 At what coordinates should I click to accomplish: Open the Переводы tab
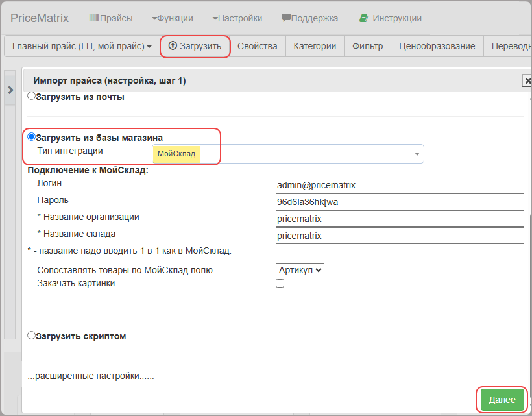[x=507, y=46]
